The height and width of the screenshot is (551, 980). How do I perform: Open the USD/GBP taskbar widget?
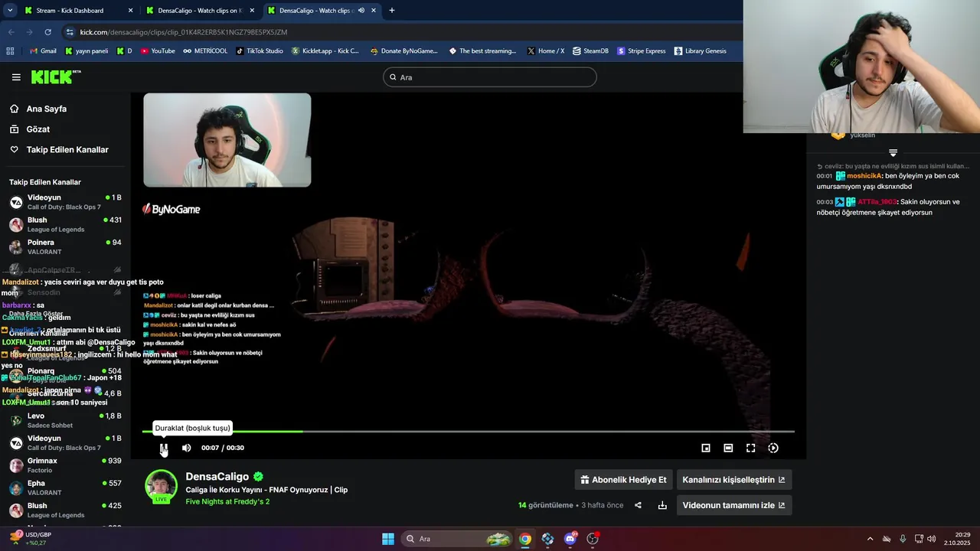(31, 539)
